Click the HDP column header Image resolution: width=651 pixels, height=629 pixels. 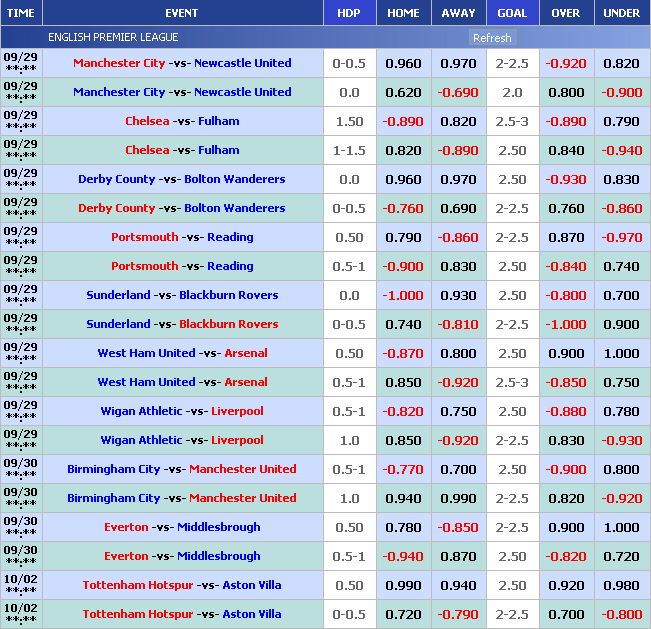pos(349,13)
